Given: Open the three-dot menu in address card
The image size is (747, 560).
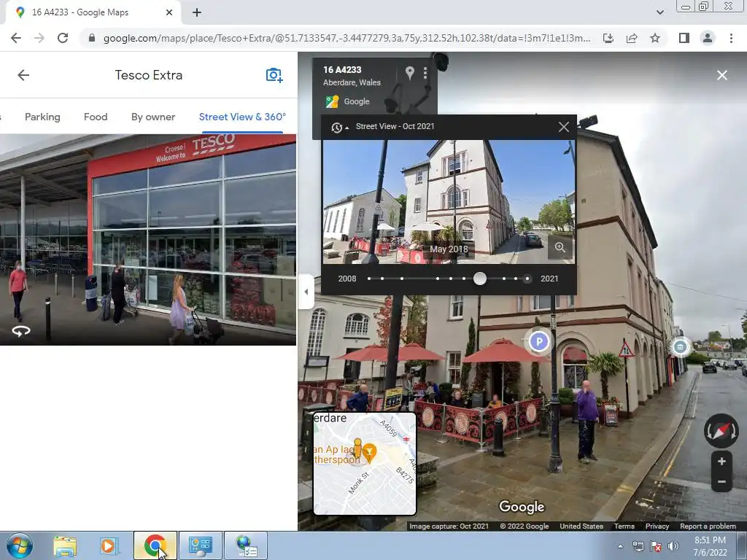Looking at the screenshot, I should (x=425, y=73).
